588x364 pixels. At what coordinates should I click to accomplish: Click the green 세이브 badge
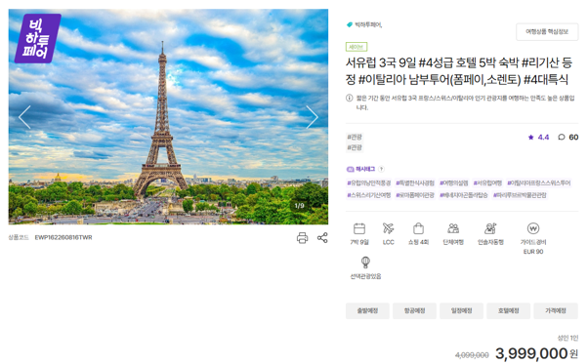click(x=357, y=47)
